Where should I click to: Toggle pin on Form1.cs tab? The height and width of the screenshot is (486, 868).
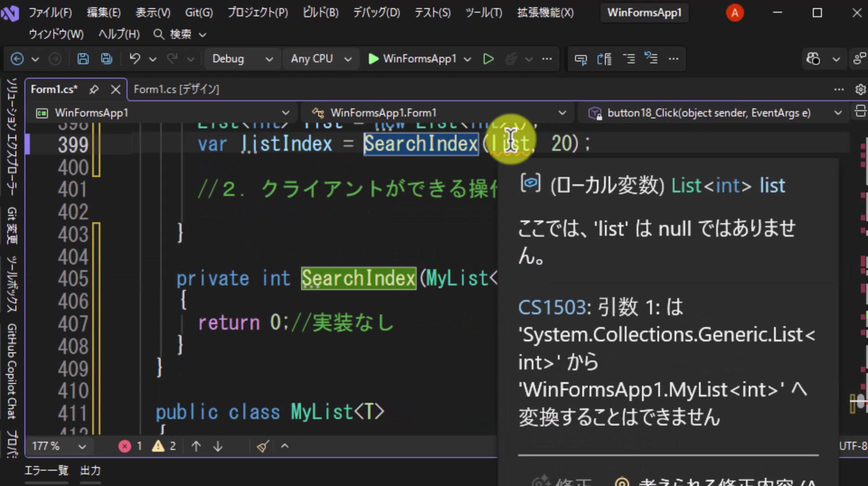pos(94,89)
